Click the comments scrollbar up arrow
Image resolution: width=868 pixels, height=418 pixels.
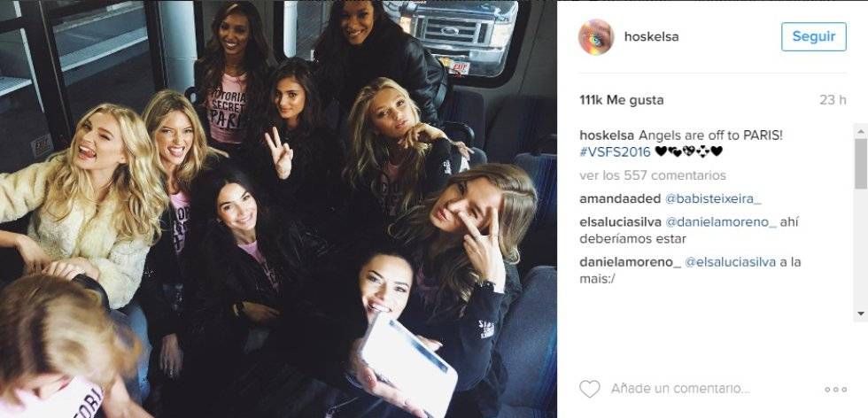(x=861, y=132)
